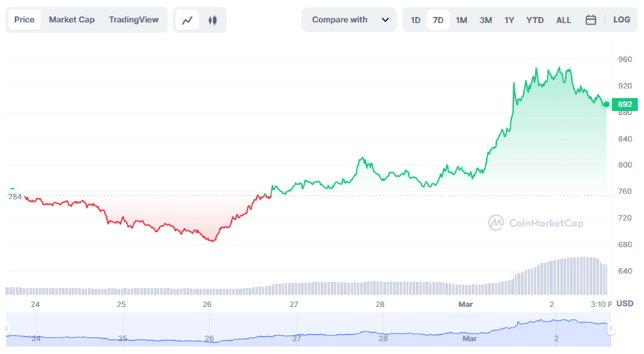
Task: Switch to the Price tab
Action: pyautogui.click(x=24, y=20)
